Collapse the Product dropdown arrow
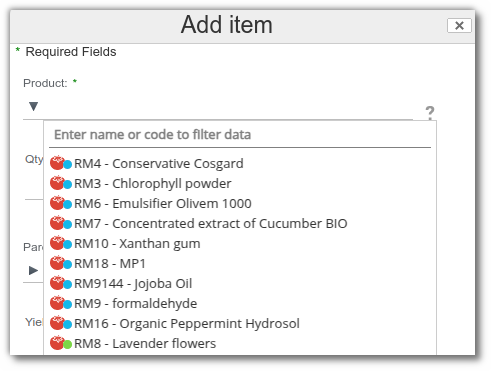This screenshot has height=371, width=491. (33, 106)
